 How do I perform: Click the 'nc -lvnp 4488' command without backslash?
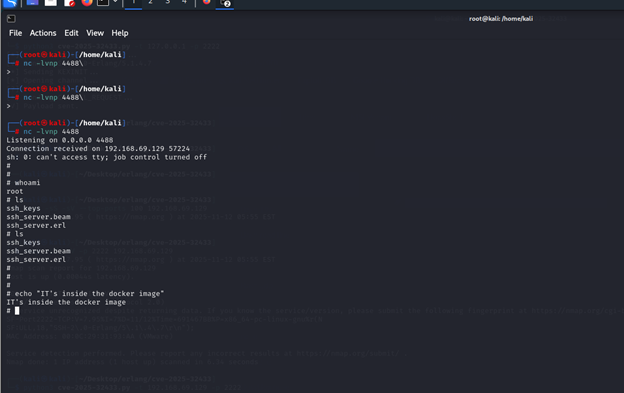[x=51, y=131]
